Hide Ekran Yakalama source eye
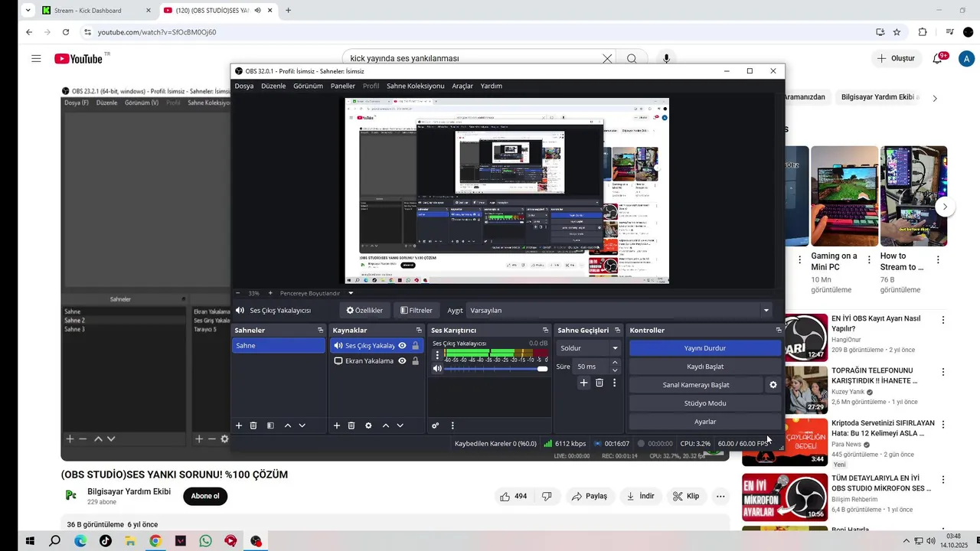The height and width of the screenshot is (551, 980). click(402, 361)
